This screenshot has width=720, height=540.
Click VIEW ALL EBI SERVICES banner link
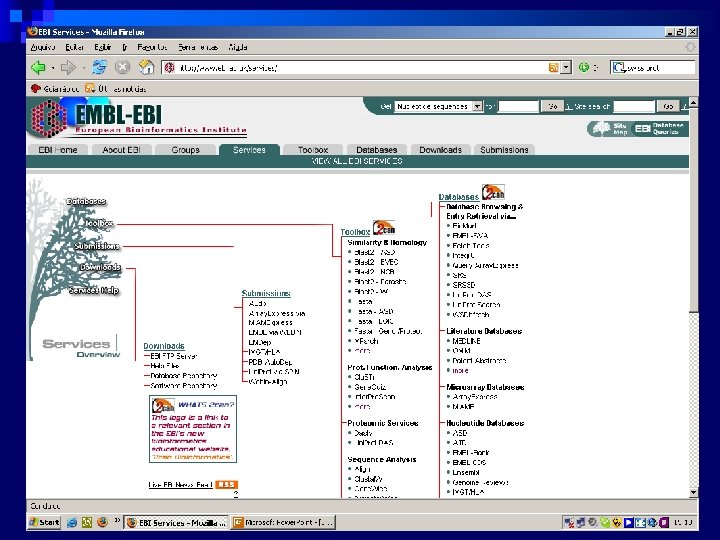pyautogui.click(x=357, y=161)
